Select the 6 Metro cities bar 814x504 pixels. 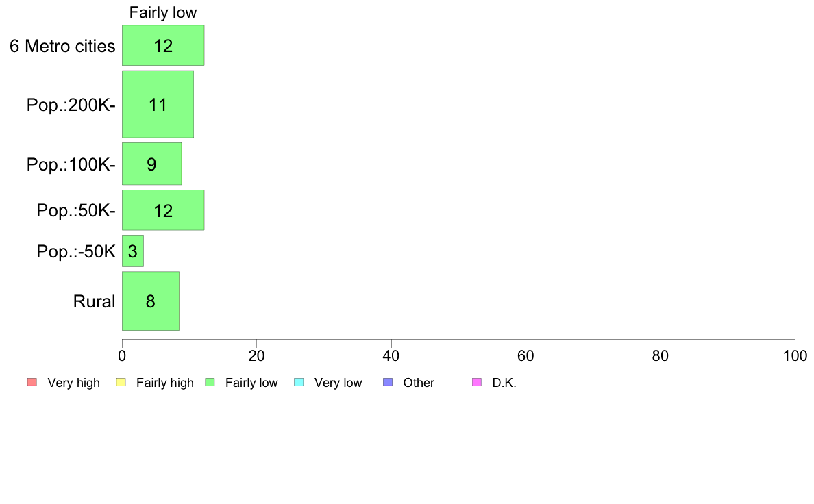[163, 45]
